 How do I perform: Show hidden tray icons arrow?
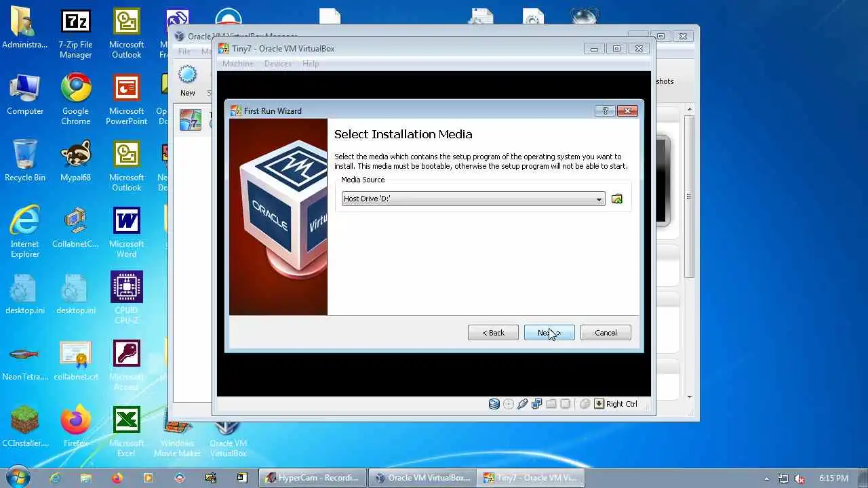(767, 479)
